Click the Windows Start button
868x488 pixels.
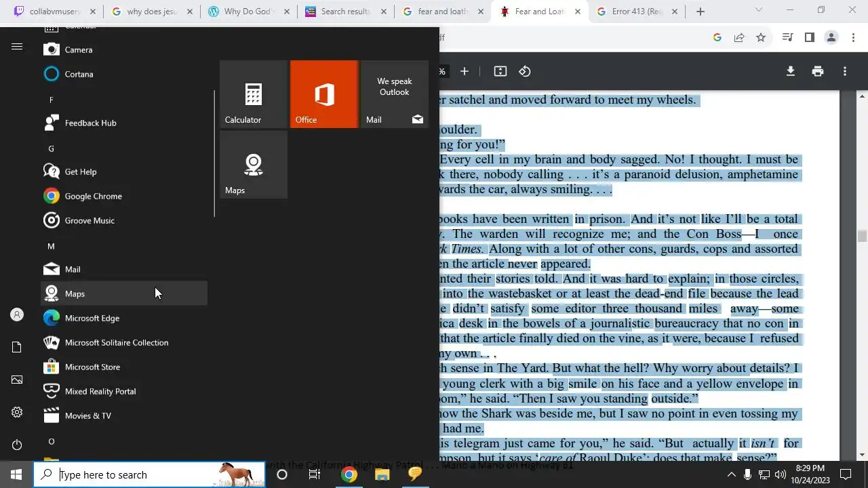16,474
